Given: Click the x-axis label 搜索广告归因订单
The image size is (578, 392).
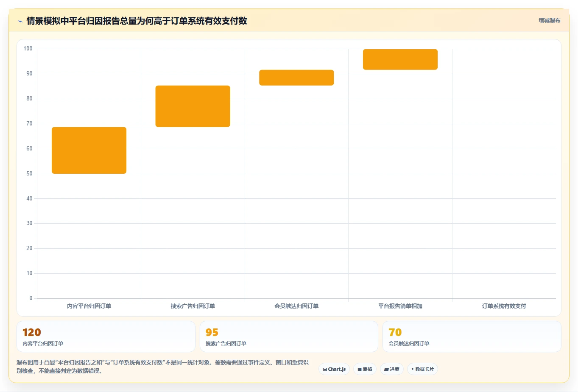Looking at the screenshot, I should click(193, 306).
